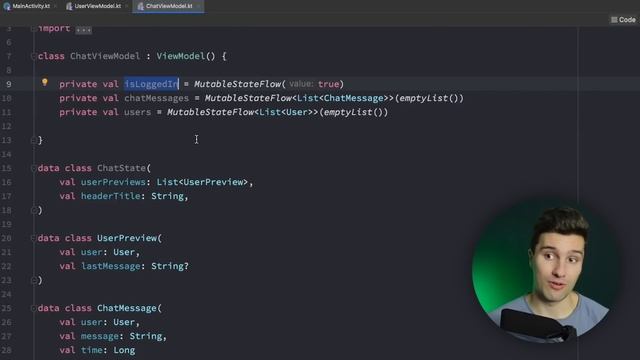The width and height of the screenshot is (640, 360).
Task: Close the MainActivity.kt tab
Action: (x=56, y=7)
